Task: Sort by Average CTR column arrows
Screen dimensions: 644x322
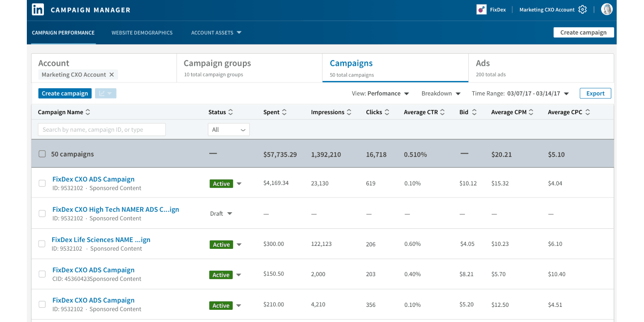Action: tap(443, 112)
